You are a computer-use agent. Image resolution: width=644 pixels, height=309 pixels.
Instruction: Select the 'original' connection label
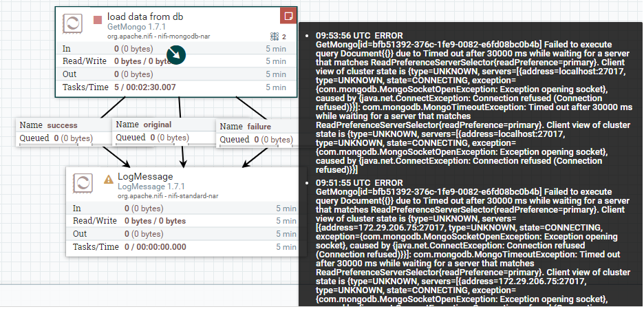pos(158,125)
